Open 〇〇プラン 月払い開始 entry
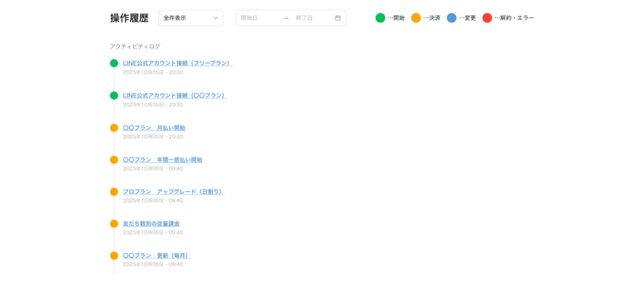 point(153,127)
